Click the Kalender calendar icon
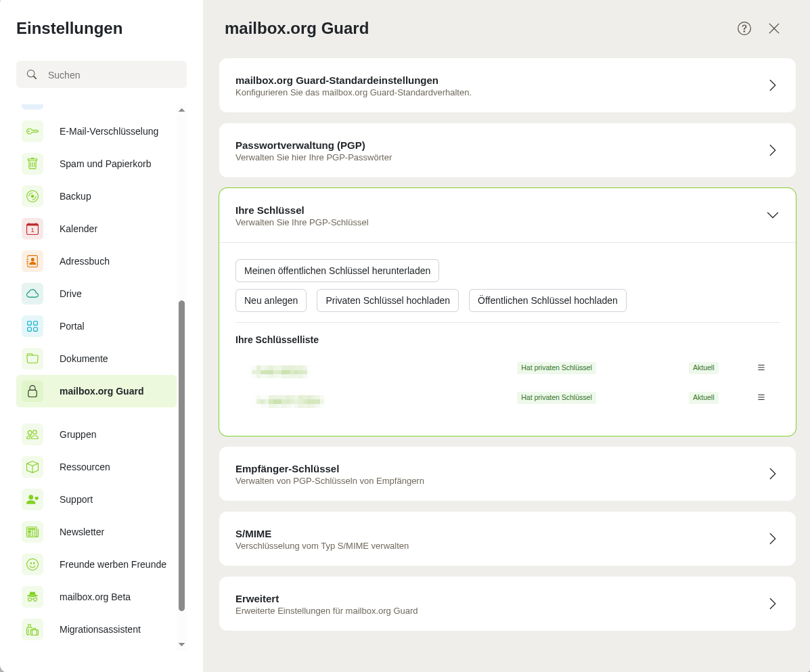The width and height of the screenshot is (810, 672). [32, 229]
